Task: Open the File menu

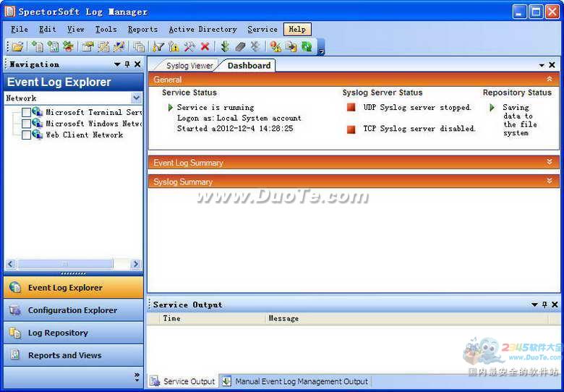Action: click(x=19, y=29)
